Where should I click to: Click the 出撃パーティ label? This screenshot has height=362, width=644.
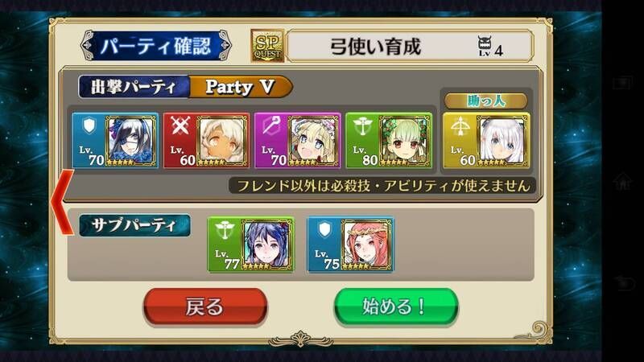(x=134, y=87)
